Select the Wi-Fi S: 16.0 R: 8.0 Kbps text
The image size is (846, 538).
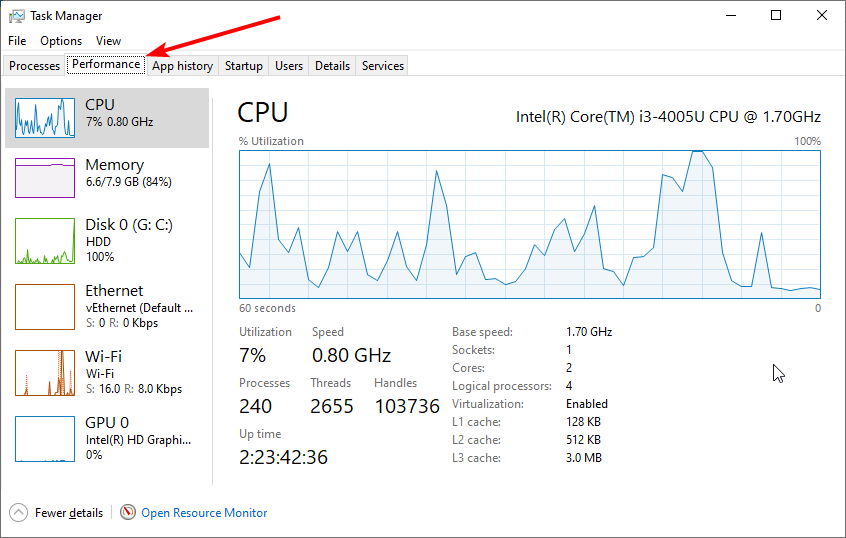134,389
